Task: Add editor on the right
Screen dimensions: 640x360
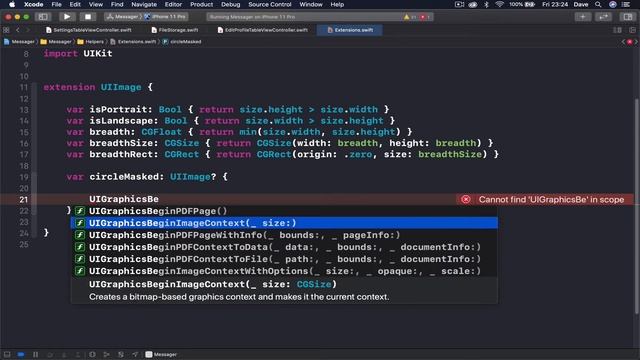Action: (632, 30)
